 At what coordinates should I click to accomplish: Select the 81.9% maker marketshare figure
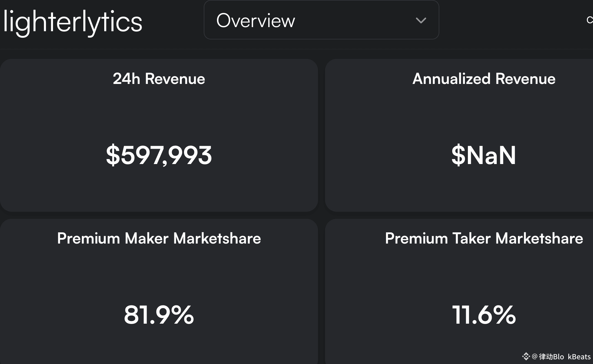159,315
